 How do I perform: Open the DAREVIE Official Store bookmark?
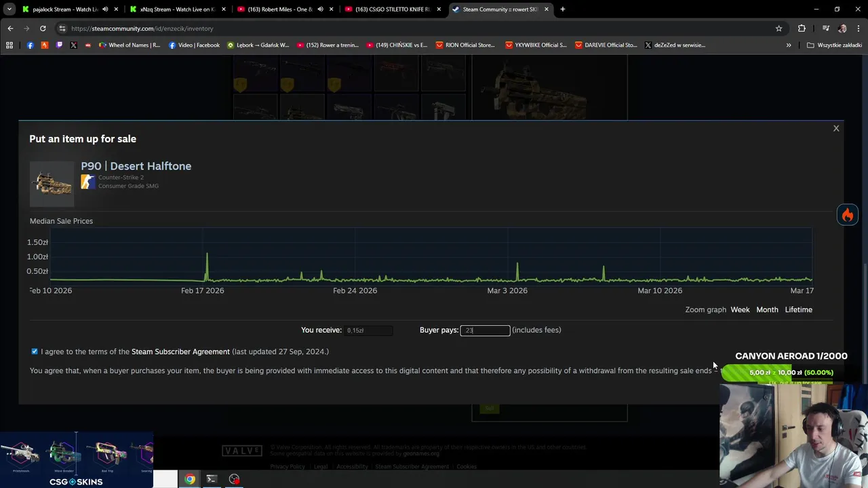606,45
